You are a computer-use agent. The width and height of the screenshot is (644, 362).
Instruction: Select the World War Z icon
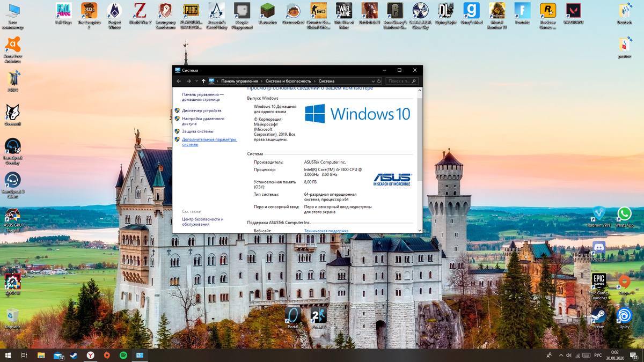(140, 13)
